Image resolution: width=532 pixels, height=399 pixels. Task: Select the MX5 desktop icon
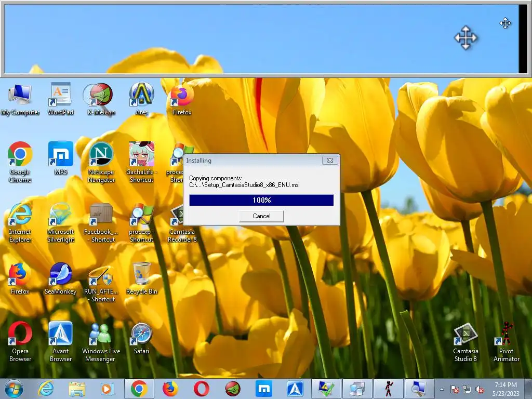pos(60,158)
